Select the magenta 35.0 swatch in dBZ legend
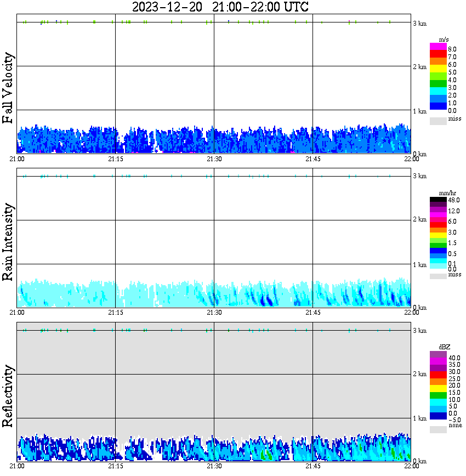The height and width of the screenshot is (476, 466). tap(439, 361)
